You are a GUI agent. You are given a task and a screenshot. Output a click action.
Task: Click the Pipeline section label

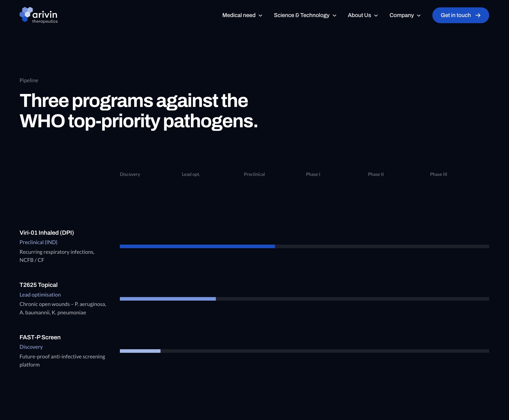tap(29, 80)
